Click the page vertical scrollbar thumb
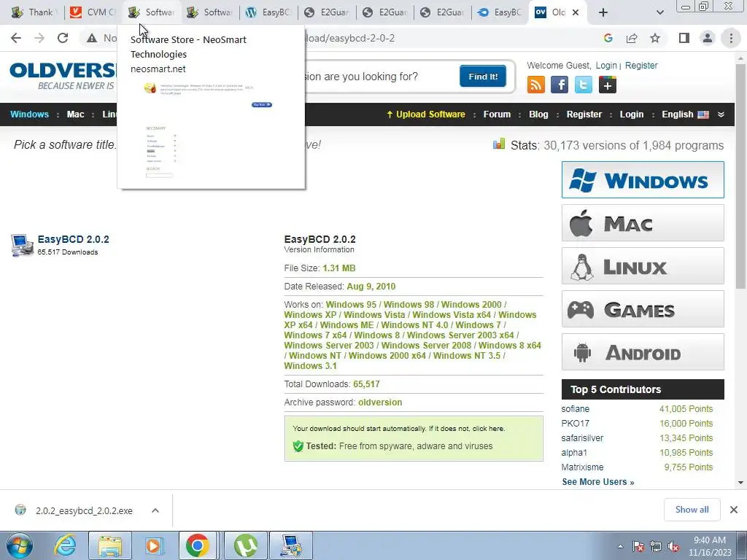 click(741, 176)
